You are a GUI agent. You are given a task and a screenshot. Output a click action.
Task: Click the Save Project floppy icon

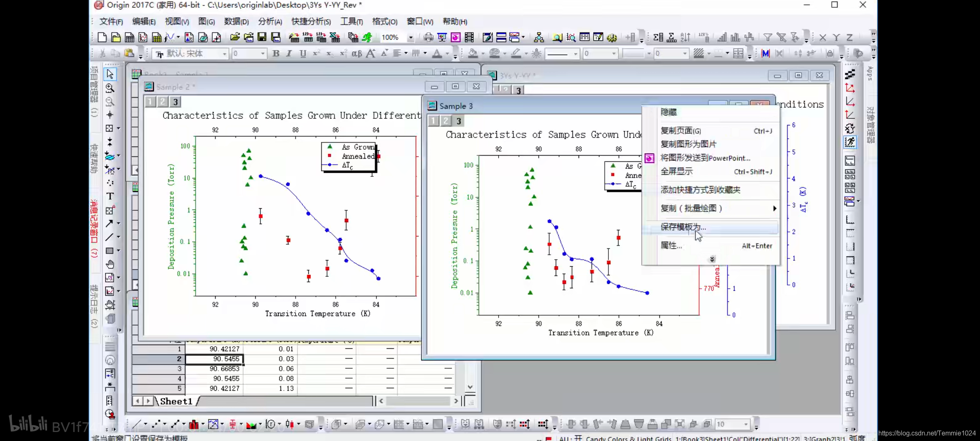pyautogui.click(x=262, y=38)
